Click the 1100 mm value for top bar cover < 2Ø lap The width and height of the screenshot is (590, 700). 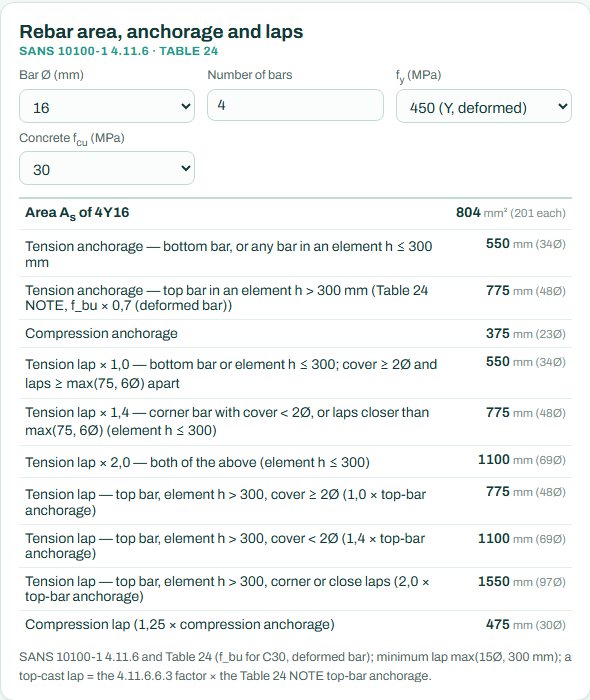pos(522,538)
